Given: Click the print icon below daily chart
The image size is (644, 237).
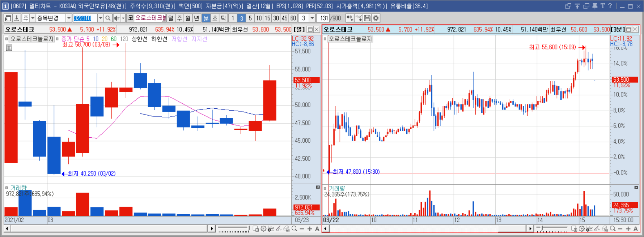Looking at the screenshot, I should (x=287, y=229).
